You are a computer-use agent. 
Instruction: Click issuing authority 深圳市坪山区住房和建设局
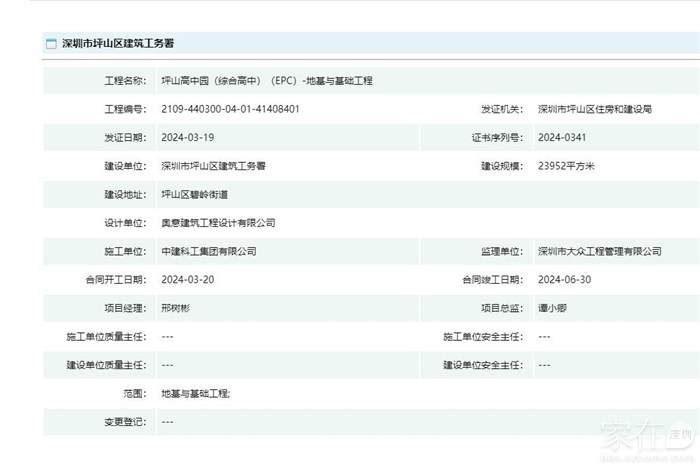594,109
